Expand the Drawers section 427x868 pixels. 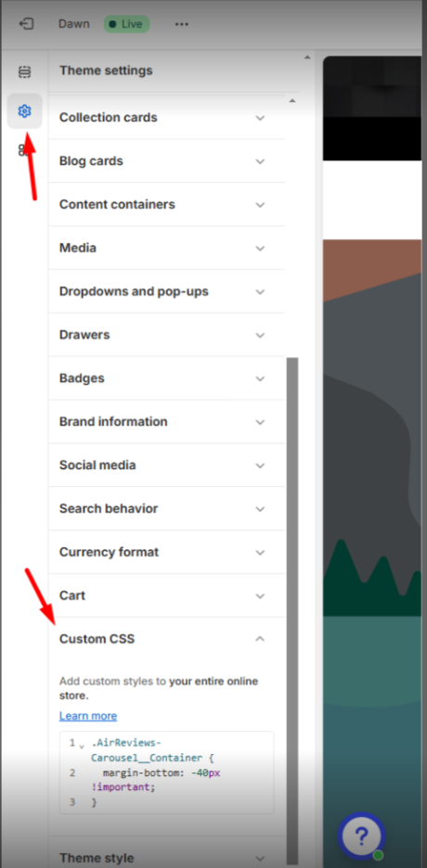pos(167,335)
